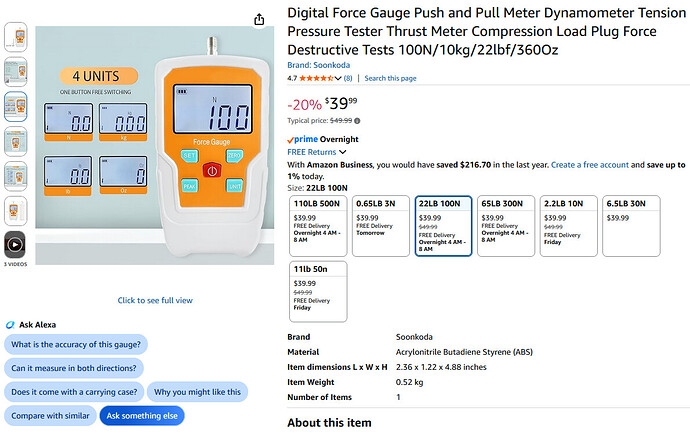Select the 11lb 50n size option

click(x=318, y=291)
